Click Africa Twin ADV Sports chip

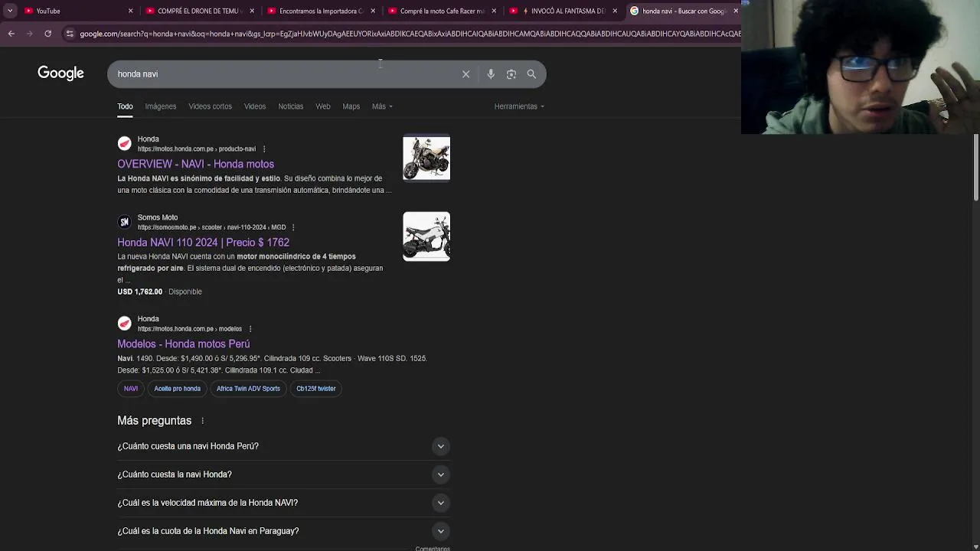pos(248,389)
